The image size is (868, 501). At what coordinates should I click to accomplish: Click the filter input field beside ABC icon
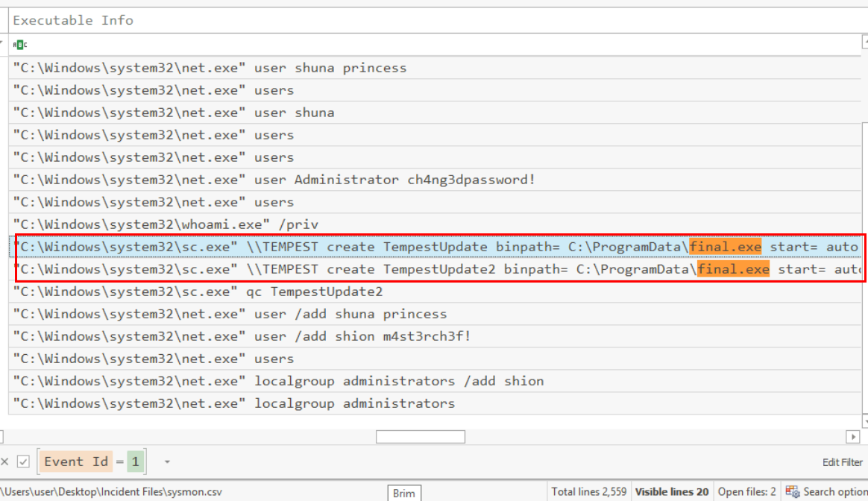click(x=443, y=45)
